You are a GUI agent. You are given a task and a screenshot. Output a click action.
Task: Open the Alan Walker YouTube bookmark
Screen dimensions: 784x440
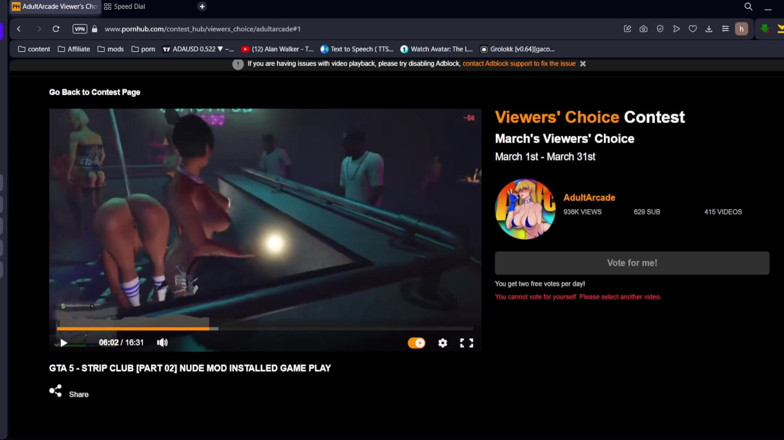[x=277, y=49]
